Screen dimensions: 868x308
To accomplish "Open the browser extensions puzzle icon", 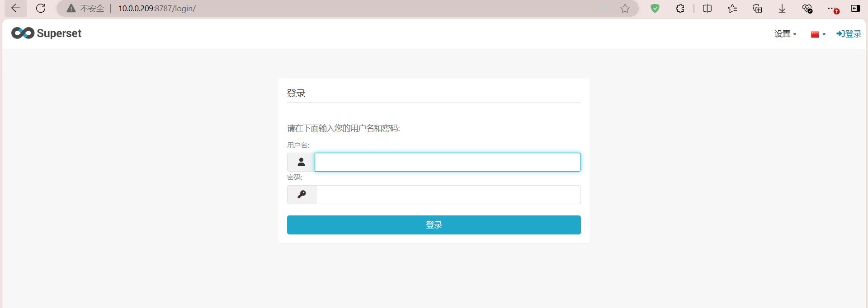I will click(680, 8).
